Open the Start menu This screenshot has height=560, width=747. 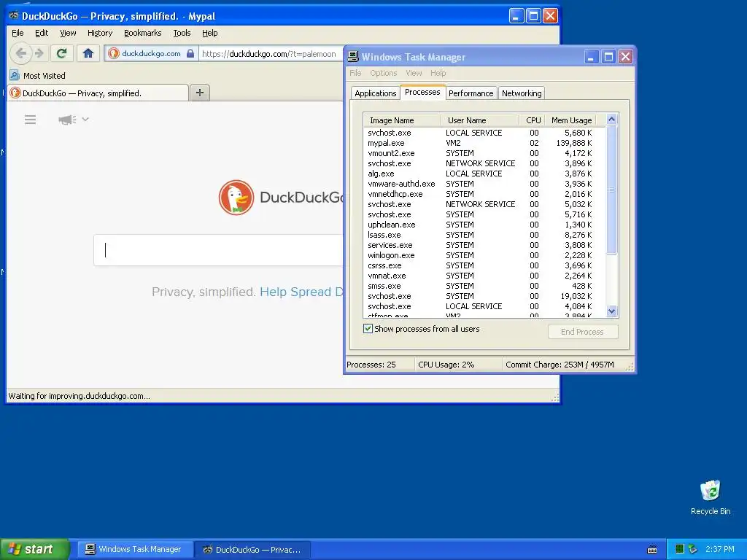pyautogui.click(x=35, y=549)
